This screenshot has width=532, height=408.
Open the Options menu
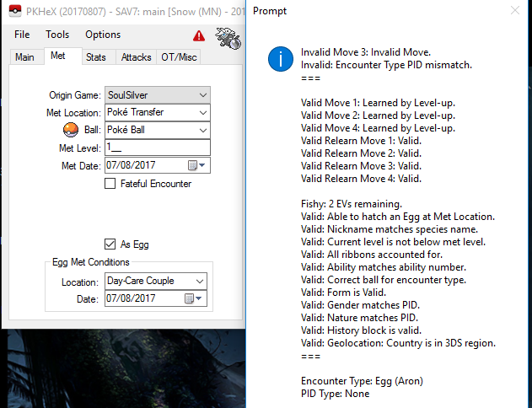pyautogui.click(x=103, y=35)
